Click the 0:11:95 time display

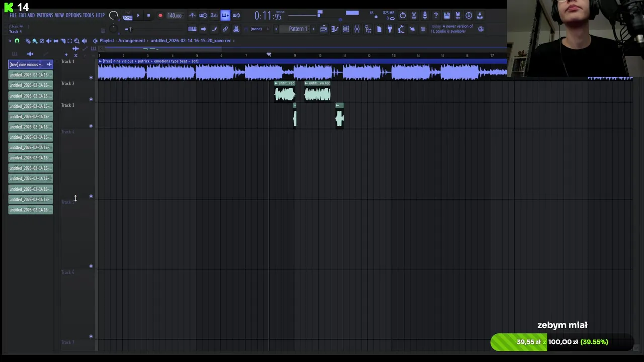(268, 16)
